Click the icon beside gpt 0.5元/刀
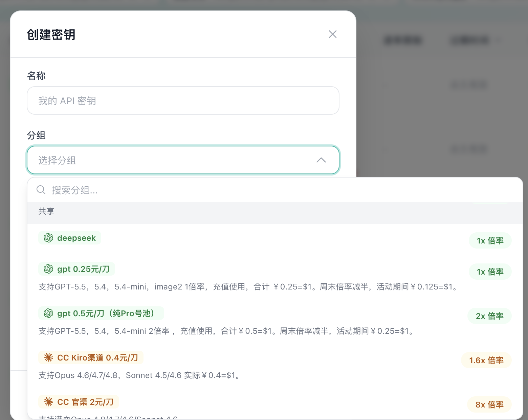 (x=48, y=313)
